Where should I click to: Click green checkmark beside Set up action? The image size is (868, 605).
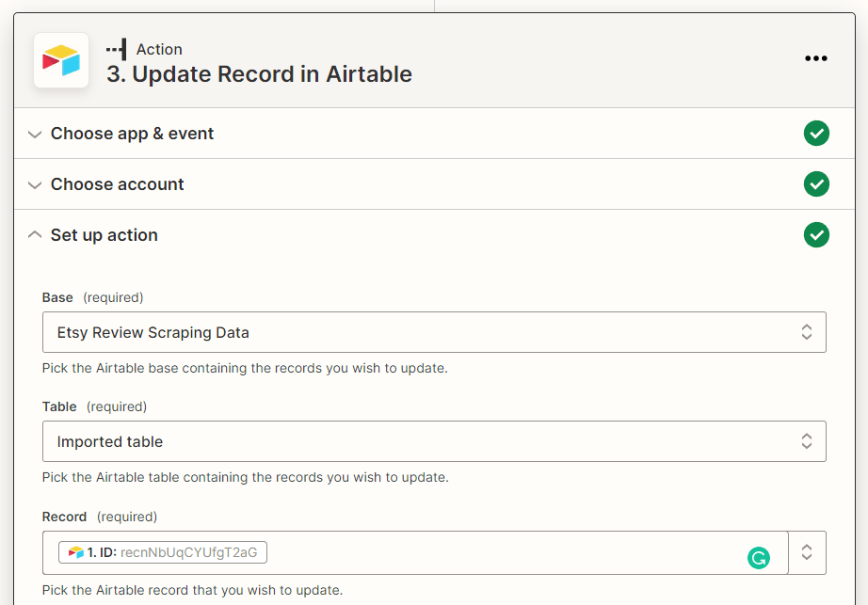[816, 235]
